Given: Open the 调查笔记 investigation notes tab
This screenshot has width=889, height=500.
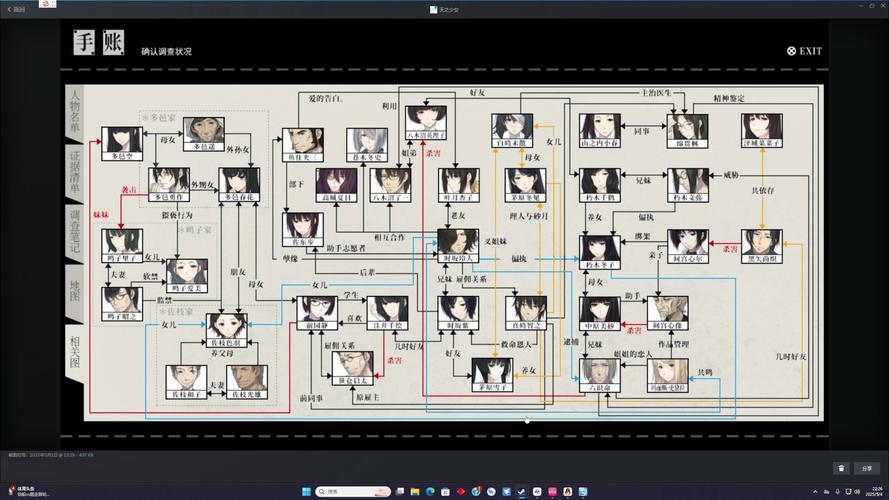Looking at the screenshot, I should point(74,233).
